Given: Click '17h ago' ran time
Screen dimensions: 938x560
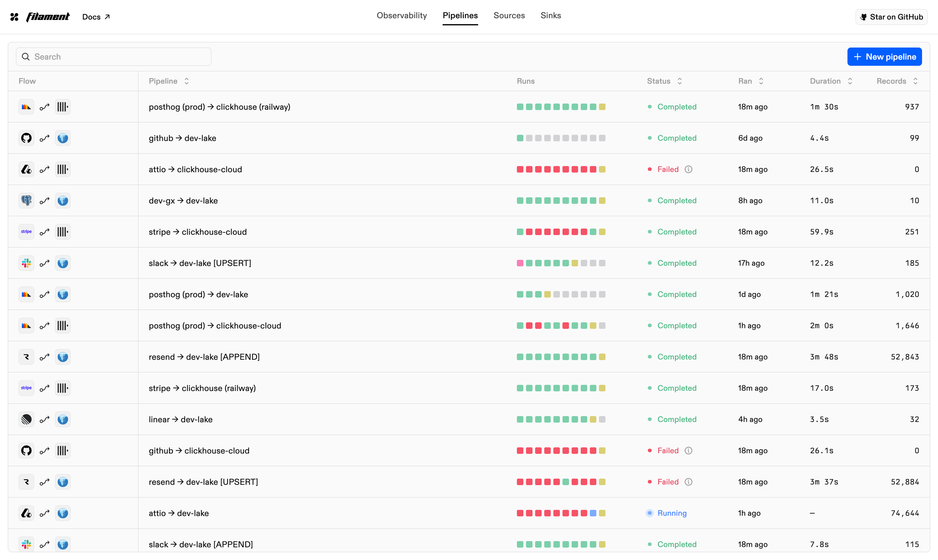Looking at the screenshot, I should tap(751, 263).
